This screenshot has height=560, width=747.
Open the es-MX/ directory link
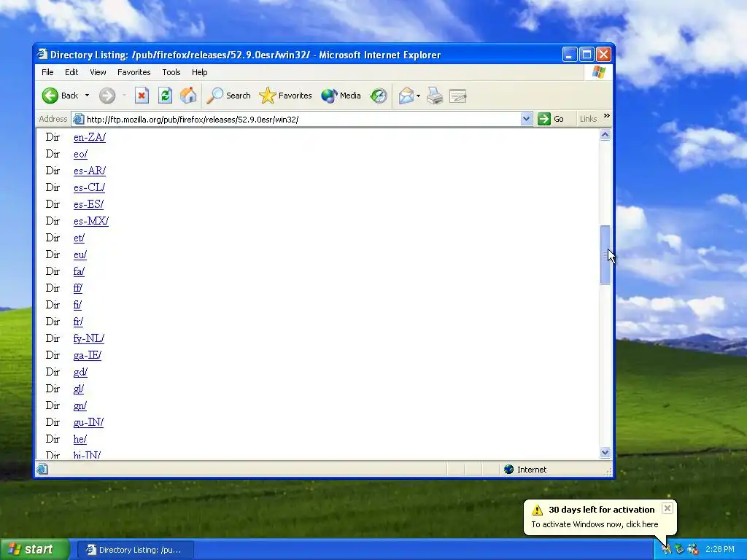point(91,221)
